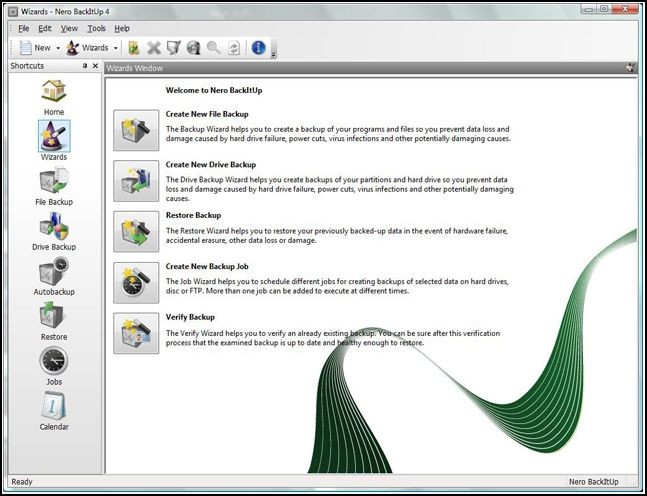Viewport: 647px width, 496px height.
Task: Click the application icon in title bar
Action: 14,12
